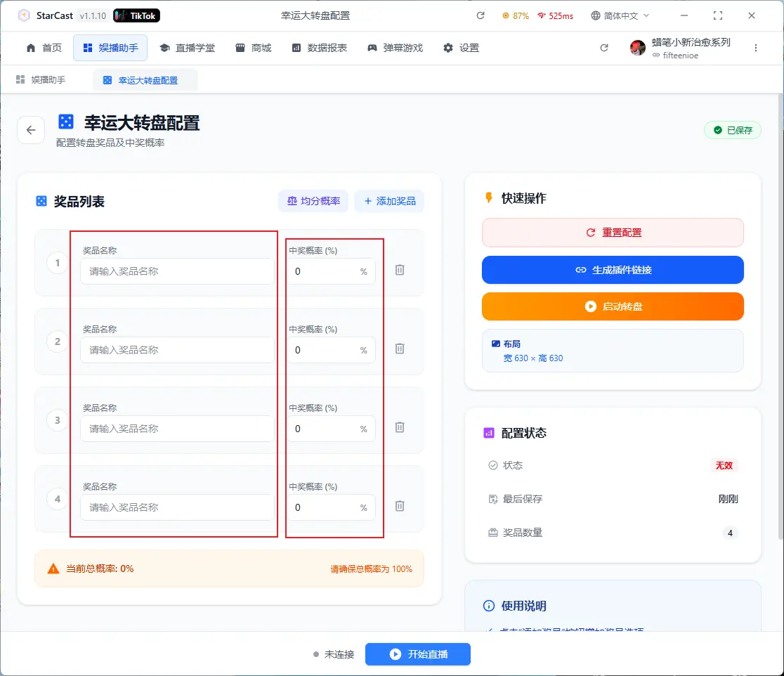Delete prize row 3 with trash icon
Viewport: 784px width, 676px height.
point(400,427)
